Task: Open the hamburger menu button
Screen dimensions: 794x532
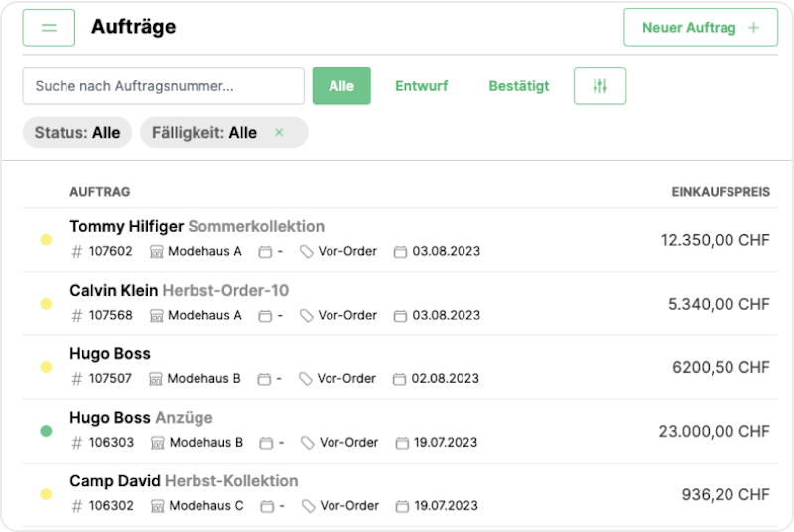Action: (49, 28)
